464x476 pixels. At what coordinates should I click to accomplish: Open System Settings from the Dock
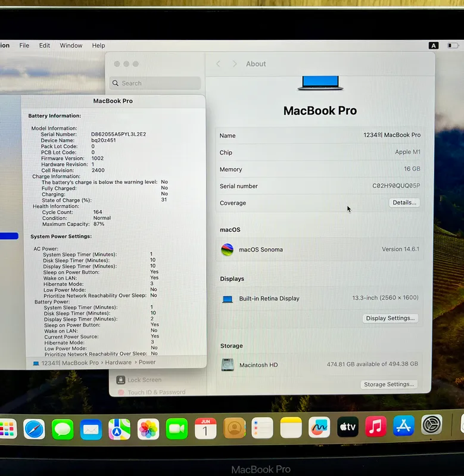[x=431, y=425]
